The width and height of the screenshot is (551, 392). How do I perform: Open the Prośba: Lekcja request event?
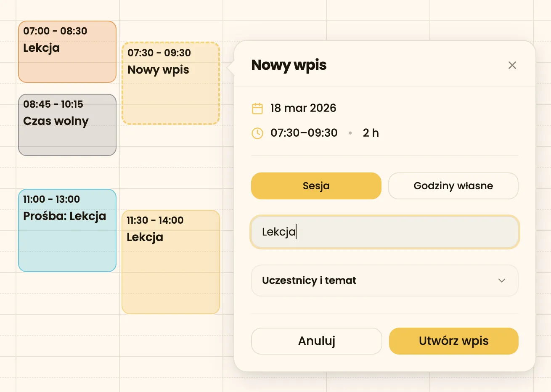pyautogui.click(x=67, y=230)
